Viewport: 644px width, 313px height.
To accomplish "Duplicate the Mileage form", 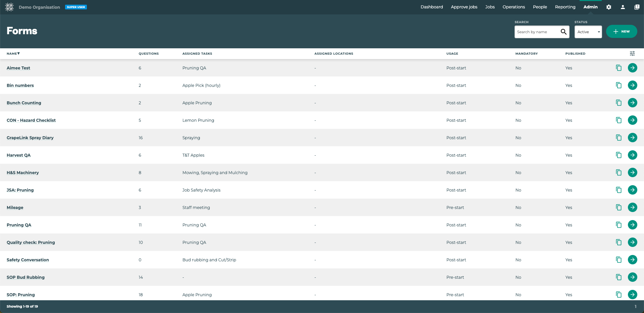I will pyautogui.click(x=619, y=208).
